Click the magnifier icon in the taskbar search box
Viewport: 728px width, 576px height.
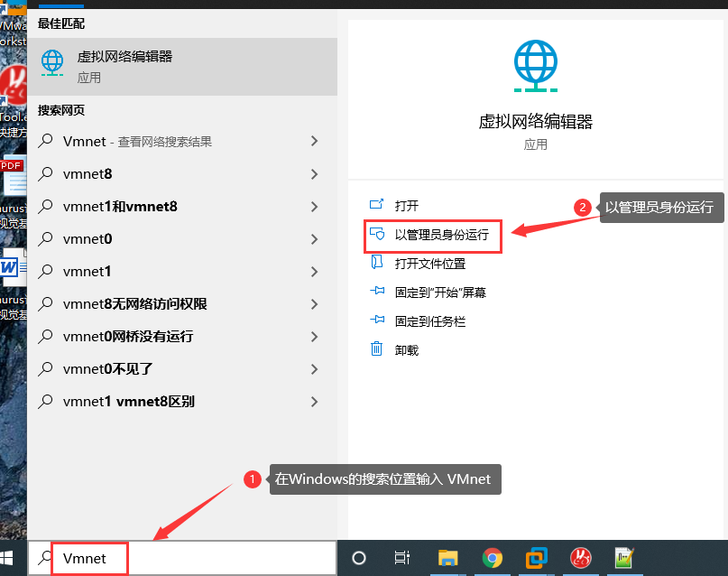(x=44, y=557)
